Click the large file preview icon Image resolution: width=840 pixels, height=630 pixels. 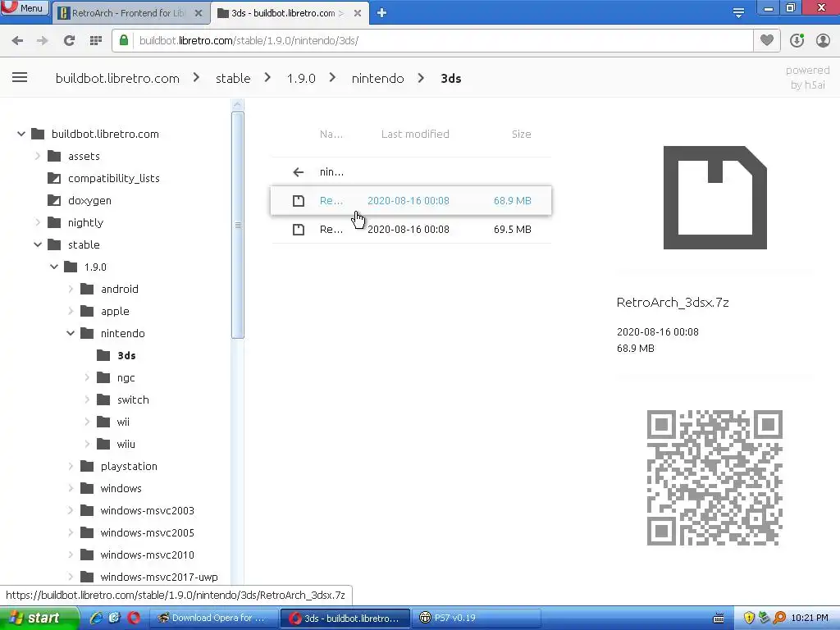(x=714, y=198)
